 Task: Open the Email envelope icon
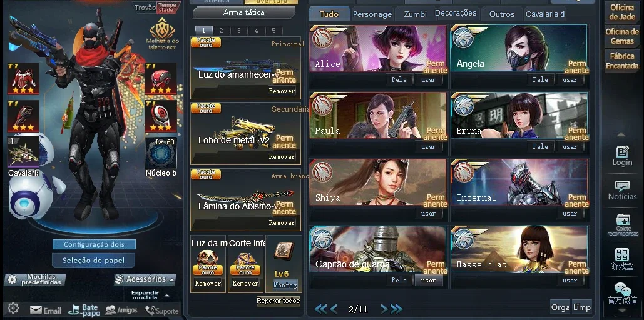[x=36, y=311]
